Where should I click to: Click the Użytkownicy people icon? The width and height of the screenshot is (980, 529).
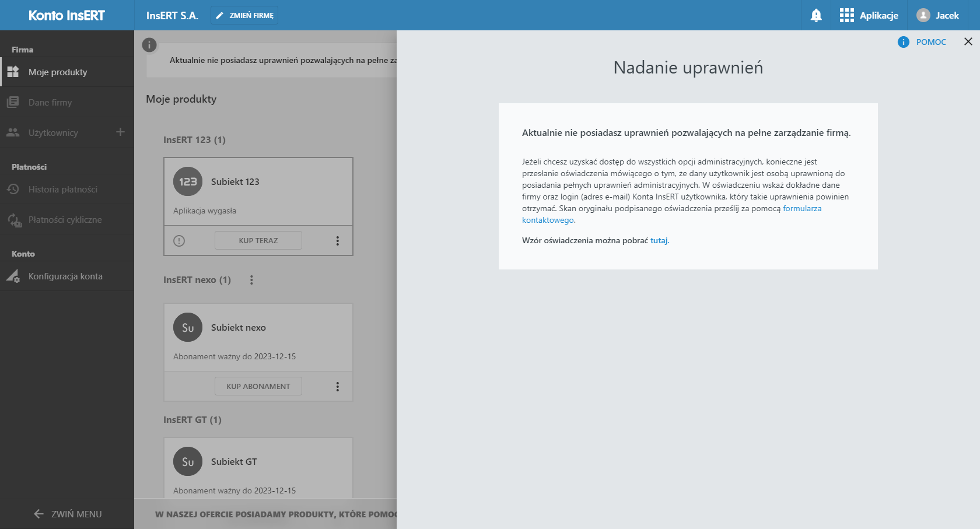coord(13,133)
